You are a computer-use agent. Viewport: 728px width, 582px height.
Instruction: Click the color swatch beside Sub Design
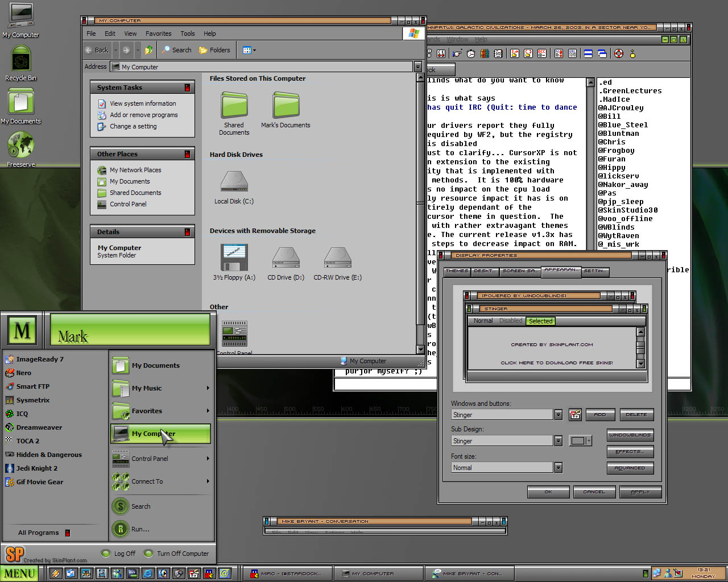pyautogui.click(x=578, y=441)
